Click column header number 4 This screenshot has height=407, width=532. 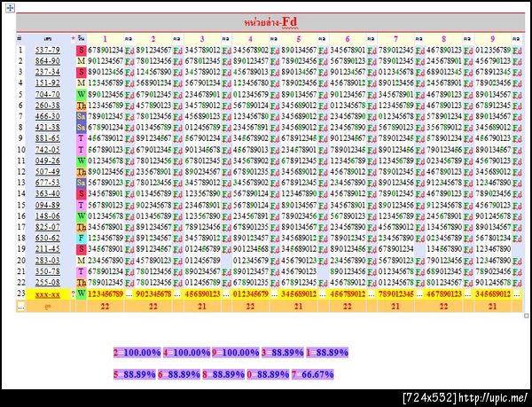pos(250,39)
